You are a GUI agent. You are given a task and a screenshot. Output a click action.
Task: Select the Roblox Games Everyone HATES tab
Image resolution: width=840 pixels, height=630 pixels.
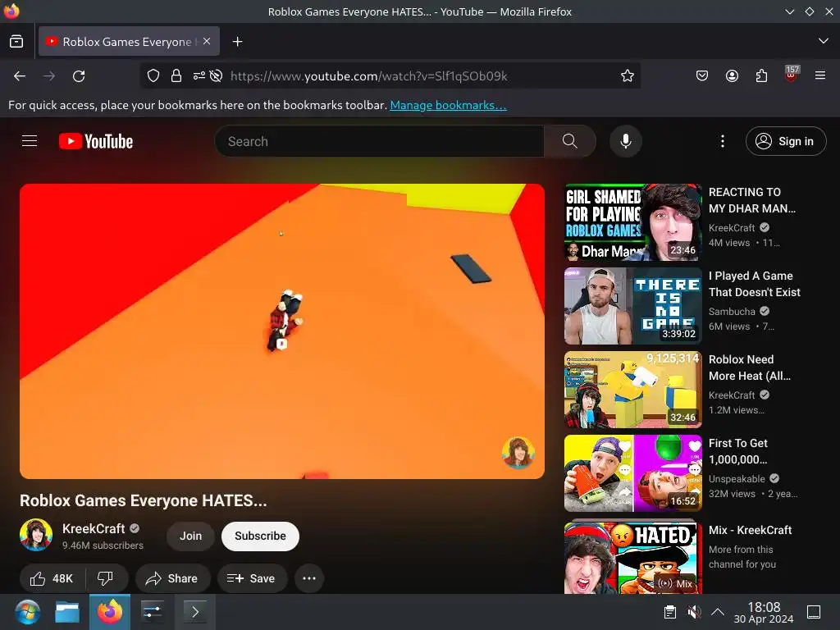pos(129,41)
